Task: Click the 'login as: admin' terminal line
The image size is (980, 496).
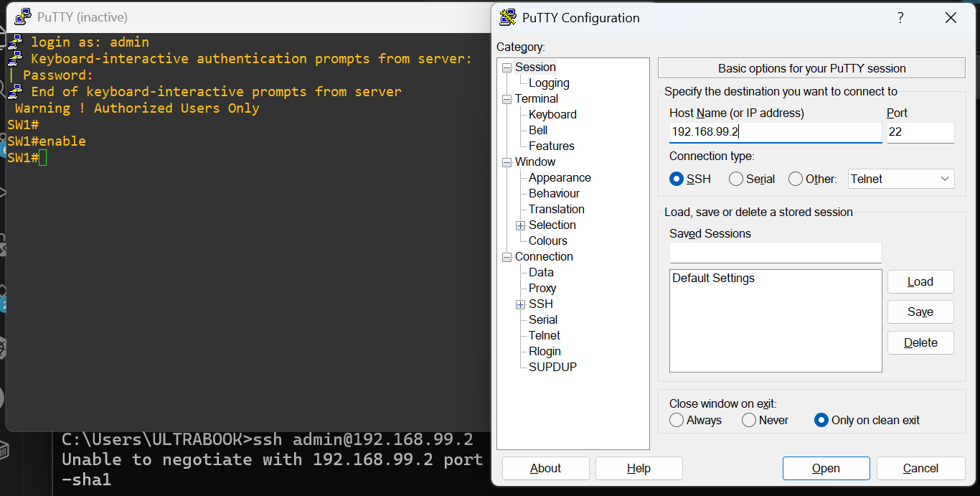Action: tap(90, 42)
